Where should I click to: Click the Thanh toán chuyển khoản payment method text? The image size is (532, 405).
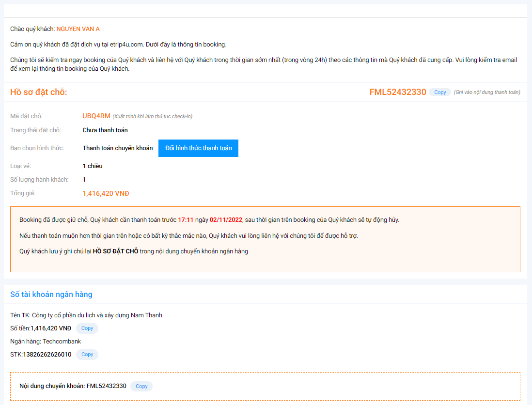[x=118, y=148]
